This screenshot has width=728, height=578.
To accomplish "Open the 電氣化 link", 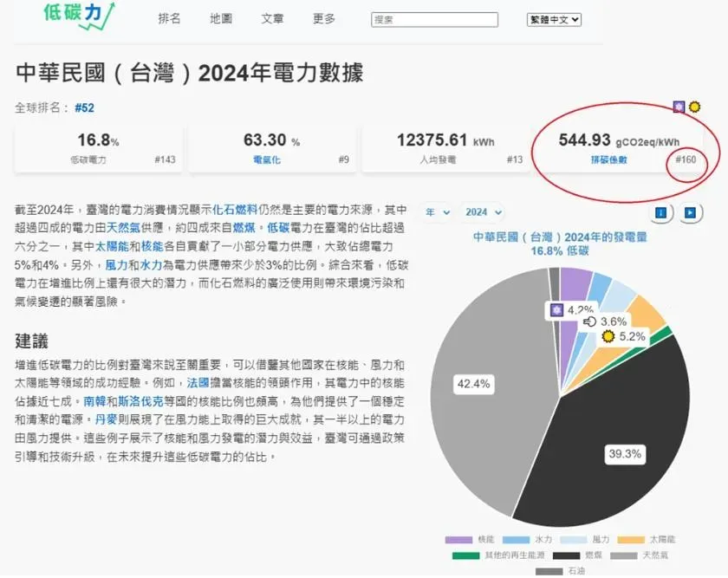I will click(267, 159).
